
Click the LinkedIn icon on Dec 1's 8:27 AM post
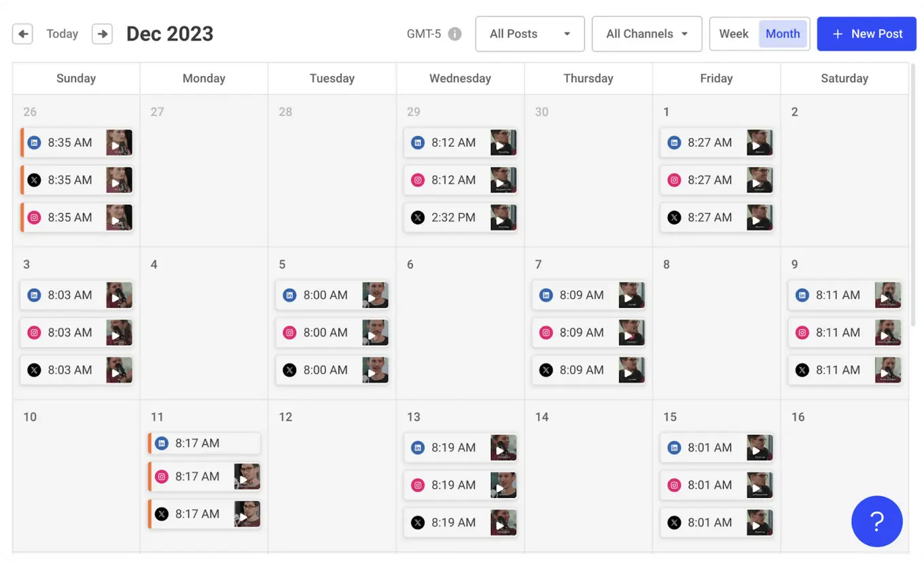674,143
